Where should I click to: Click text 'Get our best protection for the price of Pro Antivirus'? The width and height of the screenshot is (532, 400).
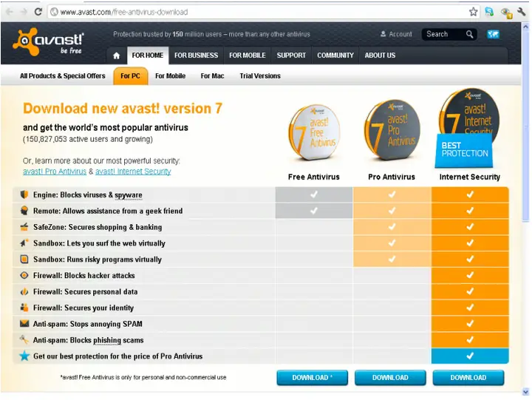click(x=117, y=356)
